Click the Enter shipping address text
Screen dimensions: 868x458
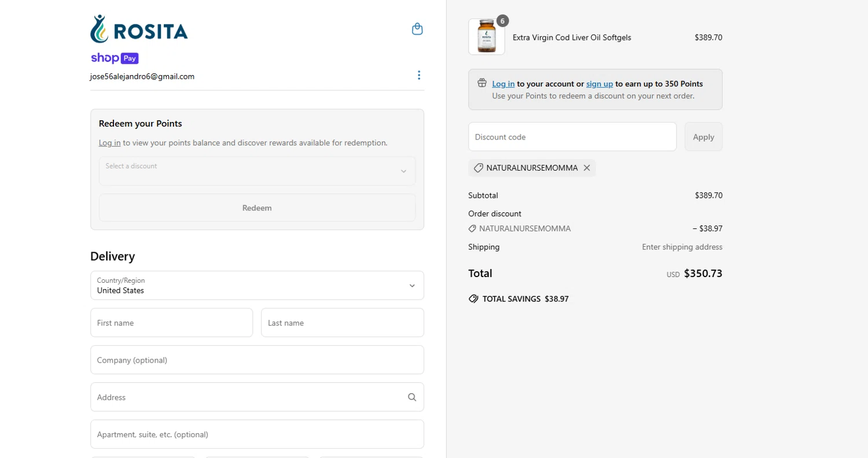[682, 247]
